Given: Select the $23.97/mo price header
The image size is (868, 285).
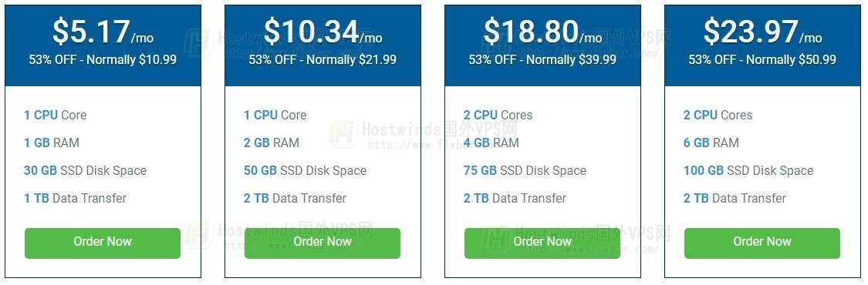Looking at the screenshot, I should (762, 32).
